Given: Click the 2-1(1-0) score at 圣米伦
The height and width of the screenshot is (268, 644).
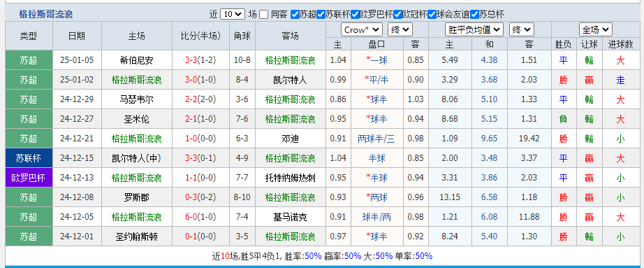Looking at the screenshot, I should 200,120.
